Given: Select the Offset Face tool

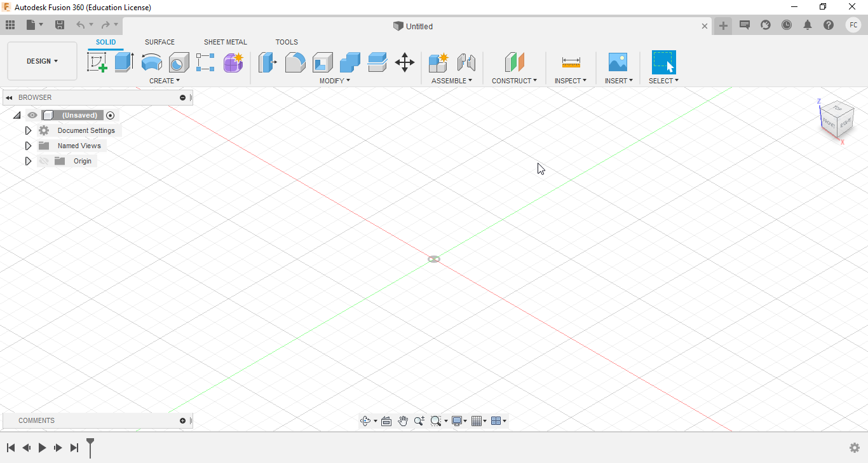Looking at the screenshot, I should [x=377, y=62].
